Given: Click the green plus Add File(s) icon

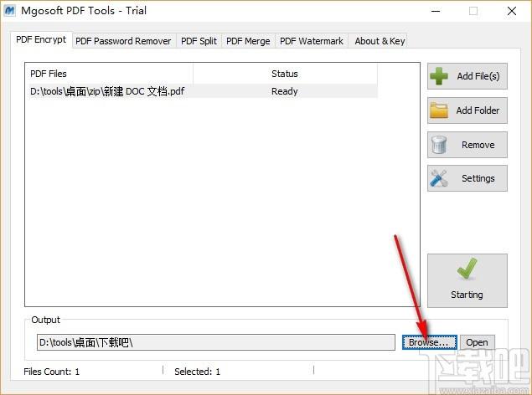Looking at the screenshot, I should [439, 76].
